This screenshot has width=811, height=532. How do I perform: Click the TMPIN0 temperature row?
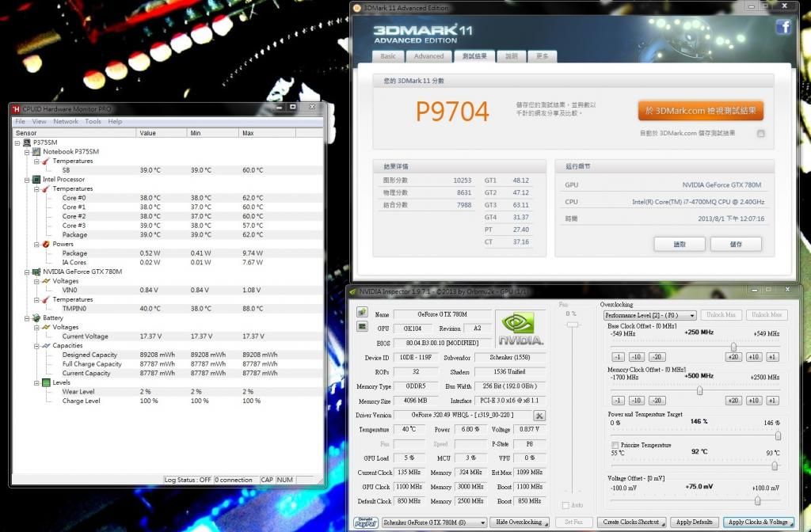pos(168,309)
